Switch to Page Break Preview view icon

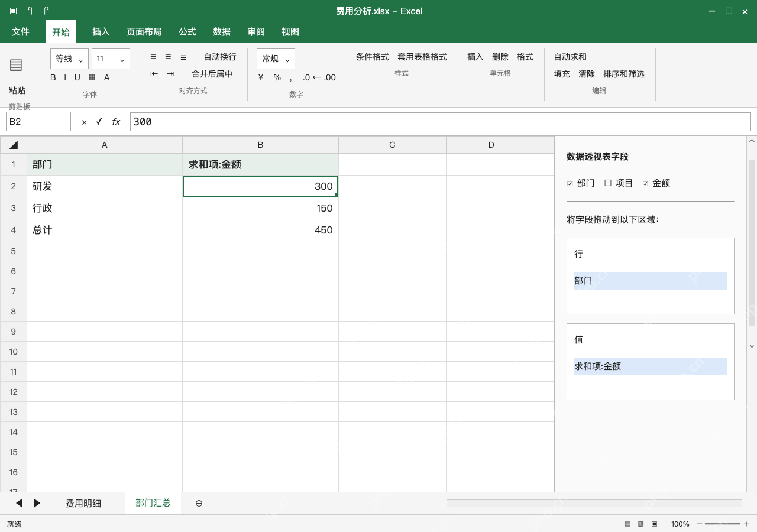pos(654,524)
